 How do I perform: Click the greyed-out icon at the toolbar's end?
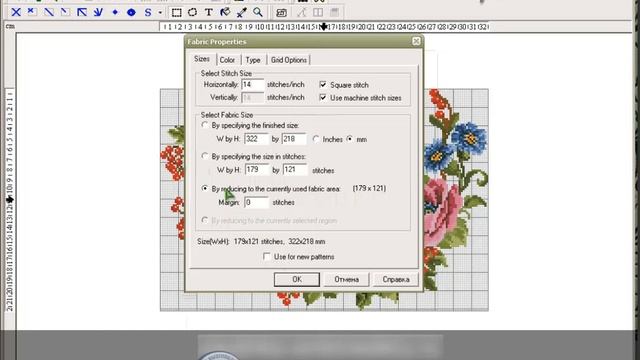[334, 13]
